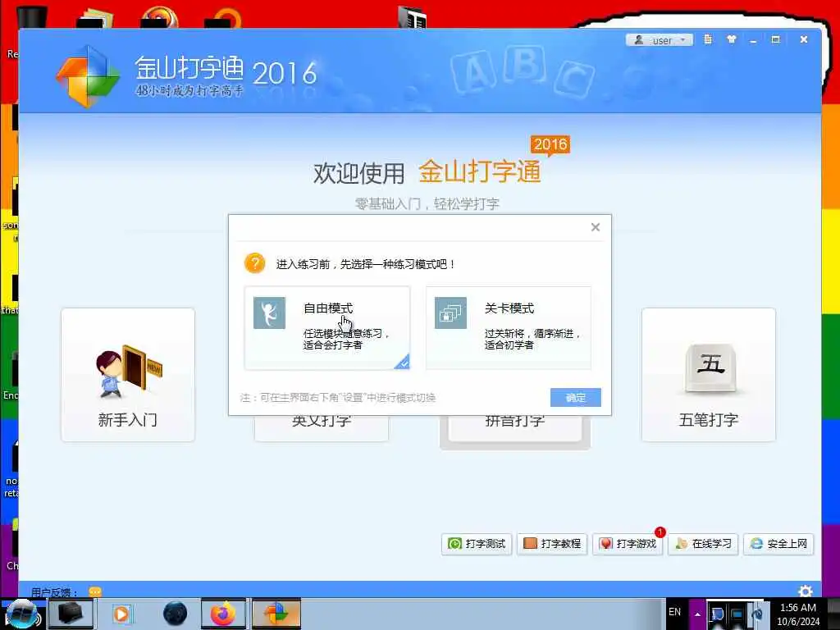Click the 在线学习 icon
Viewport: 840px width, 630px height.
pyautogui.click(x=682, y=544)
